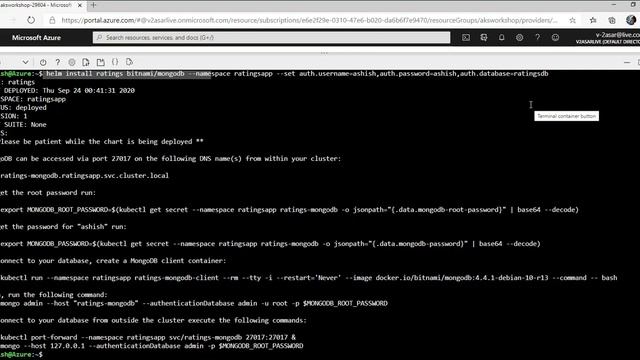The width and height of the screenshot is (640, 360).
Task: Click the Microsoft Azure home link
Action: (x=36, y=38)
